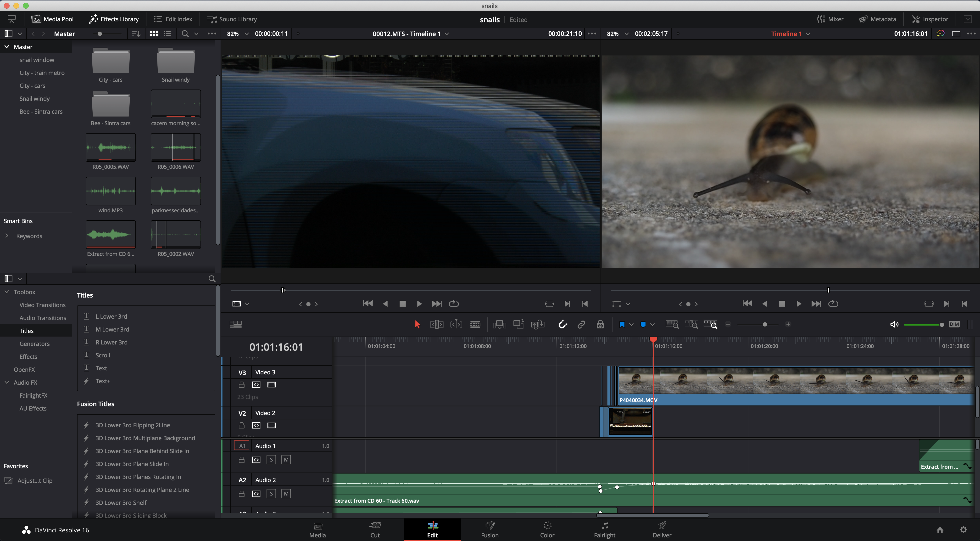Collapse the Audio FX category
The height and width of the screenshot is (541, 980).
[x=7, y=382]
